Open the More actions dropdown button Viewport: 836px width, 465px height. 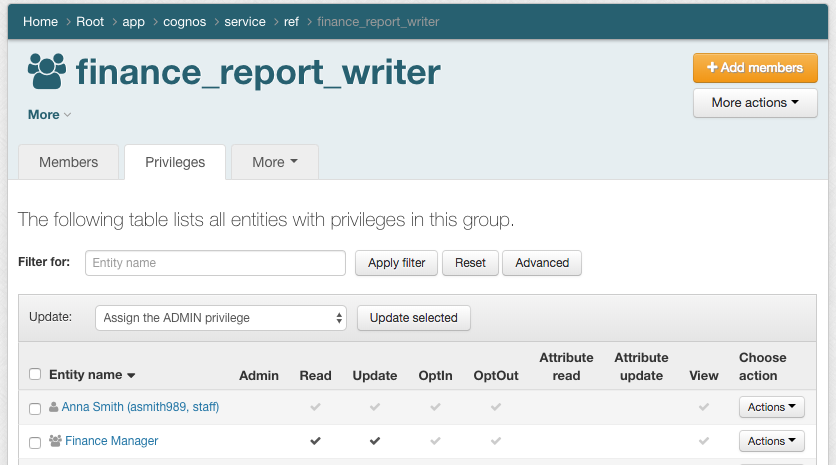[x=755, y=103]
